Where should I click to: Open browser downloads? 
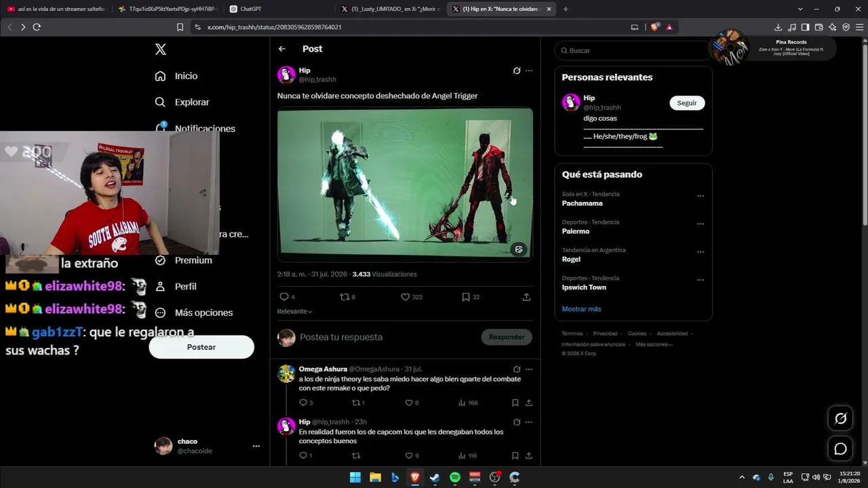pos(778,27)
